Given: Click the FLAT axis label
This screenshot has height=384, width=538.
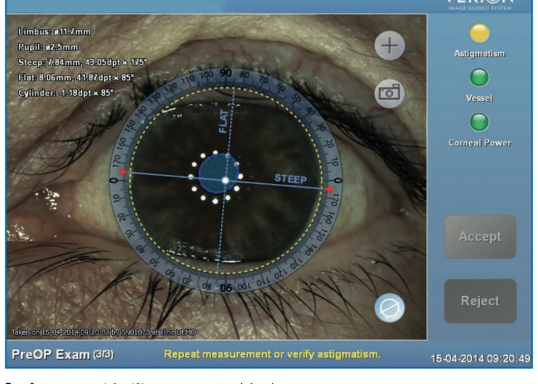Looking at the screenshot, I should click(x=223, y=121).
